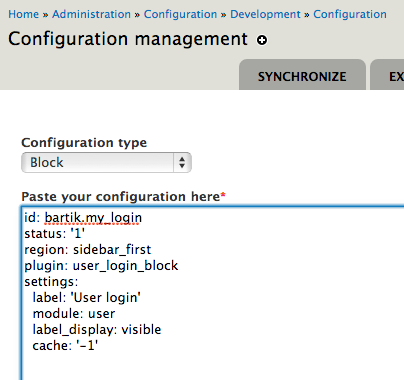Click the 'Configuration management' page title
The height and width of the screenshot is (380, 404).
[x=128, y=39]
